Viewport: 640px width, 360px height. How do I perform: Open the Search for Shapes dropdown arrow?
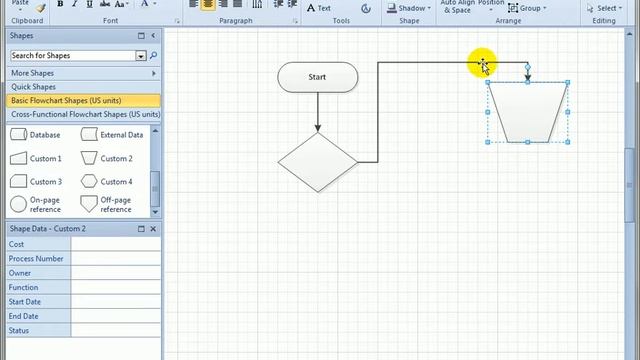point(141,56)
